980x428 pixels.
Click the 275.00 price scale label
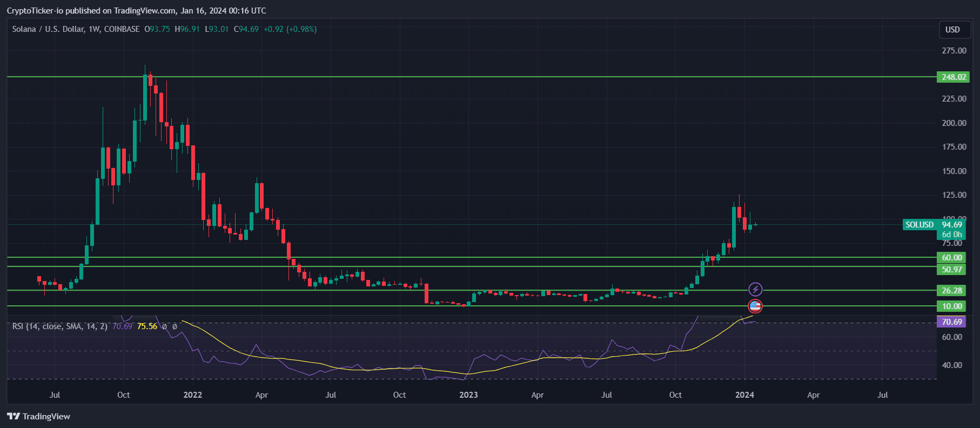(954, 51)
